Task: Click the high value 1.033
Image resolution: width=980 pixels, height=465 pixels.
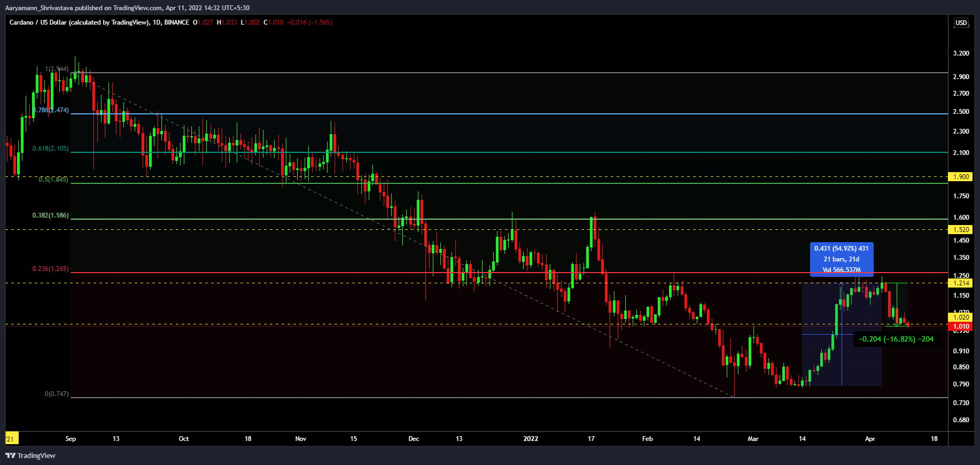Action: [229, 22]
